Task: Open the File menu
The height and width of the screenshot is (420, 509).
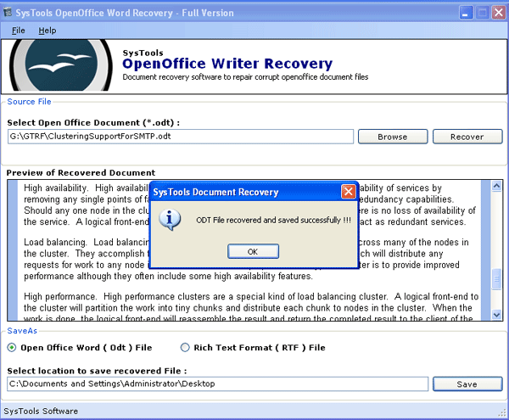Action: [18, 31]
